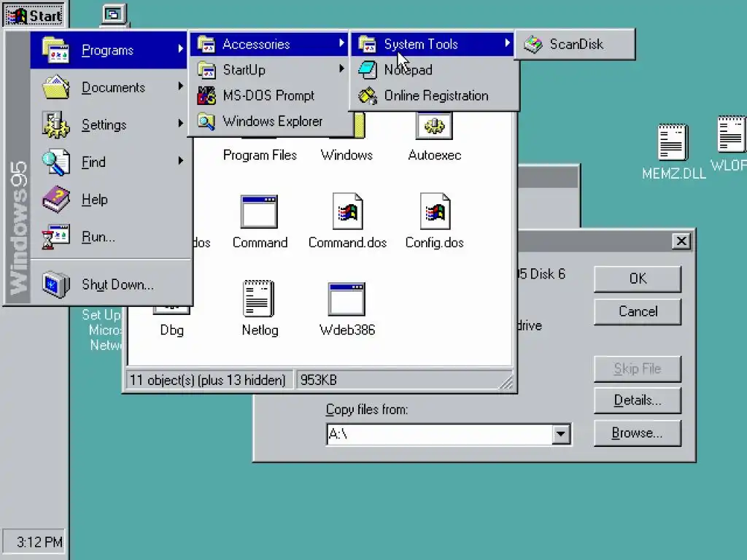
Task: Expand the Find submenu arrow
Action: (181, 160)
